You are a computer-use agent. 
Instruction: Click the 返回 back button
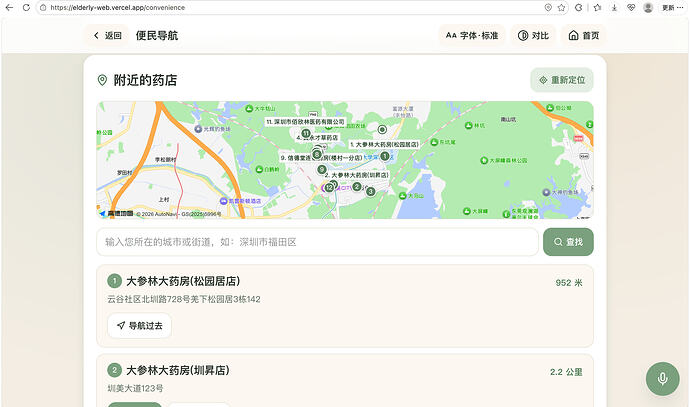pos(107,36)
